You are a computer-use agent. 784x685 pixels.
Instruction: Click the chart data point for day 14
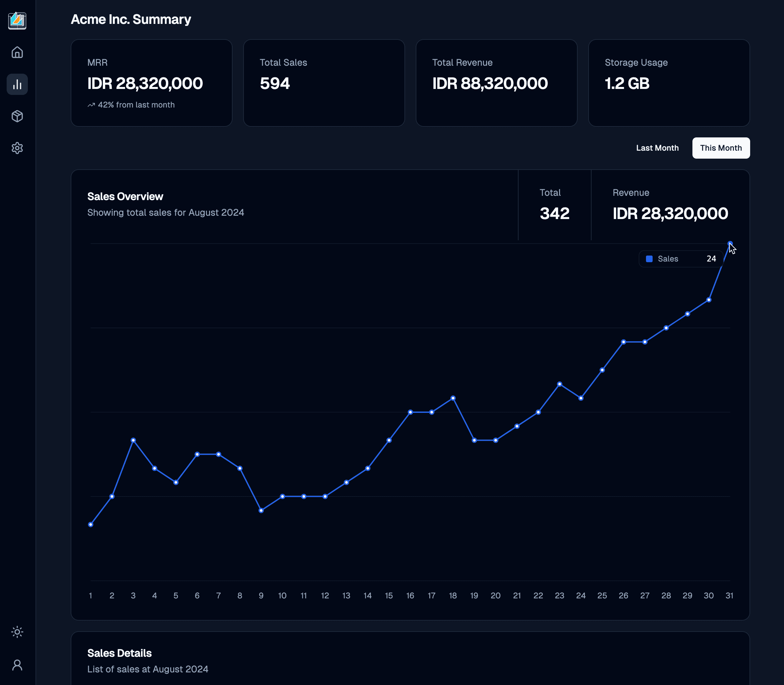click(x=368, y=469)
